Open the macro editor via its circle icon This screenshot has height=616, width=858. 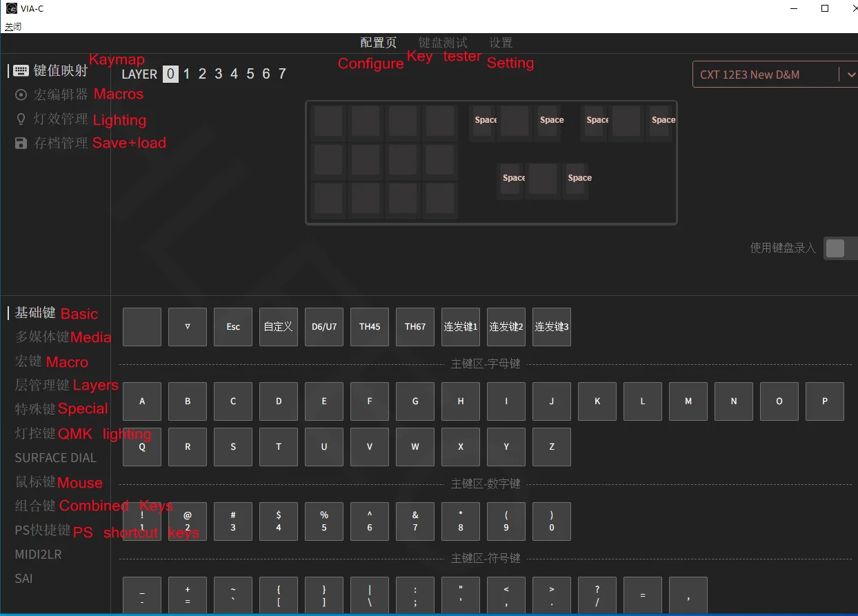coord(21,95)
